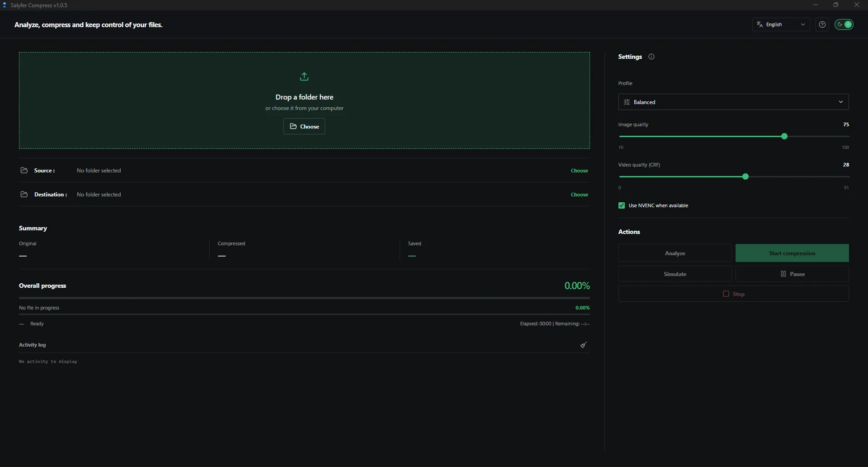
Task: Click Start compression button
Action: point(792,253)
